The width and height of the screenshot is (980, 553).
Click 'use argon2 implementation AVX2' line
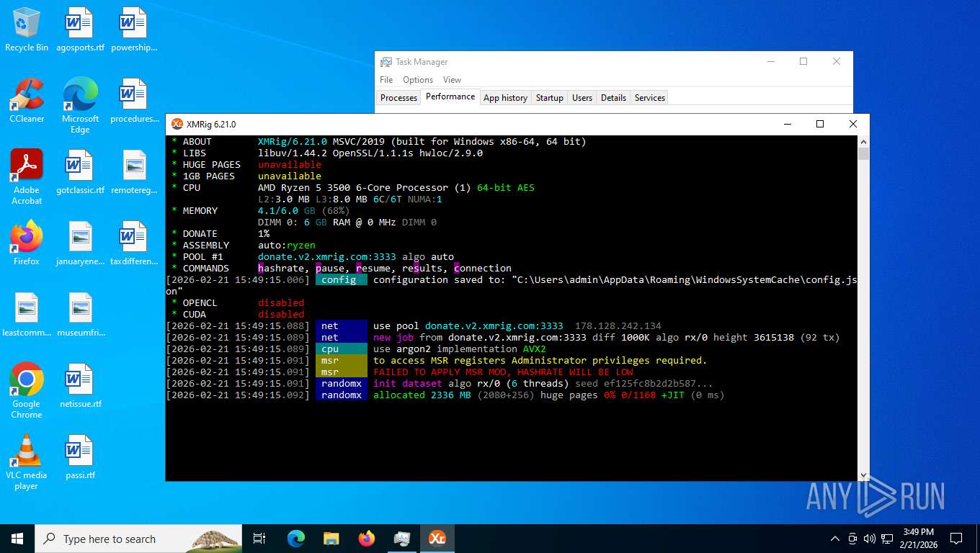coord(460,349)
